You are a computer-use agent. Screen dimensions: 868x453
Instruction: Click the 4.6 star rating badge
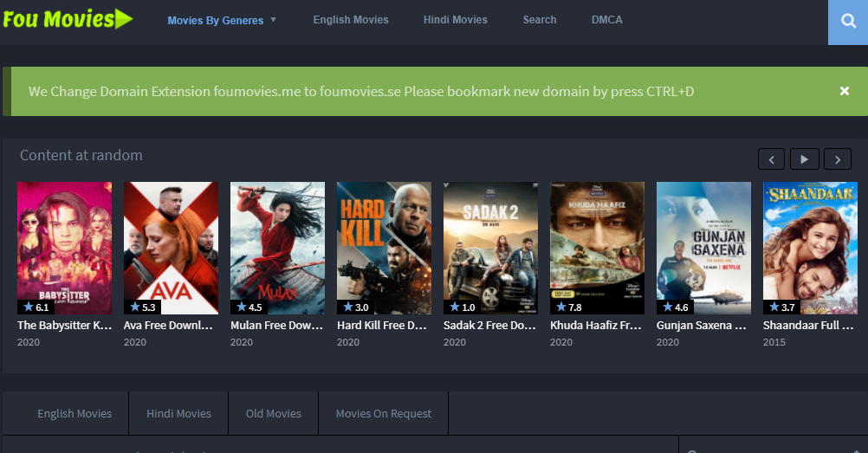coord(676,307)
